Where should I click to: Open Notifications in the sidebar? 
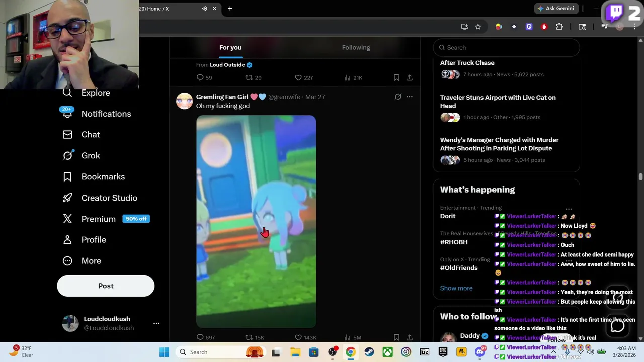click(x=97, y=114)
